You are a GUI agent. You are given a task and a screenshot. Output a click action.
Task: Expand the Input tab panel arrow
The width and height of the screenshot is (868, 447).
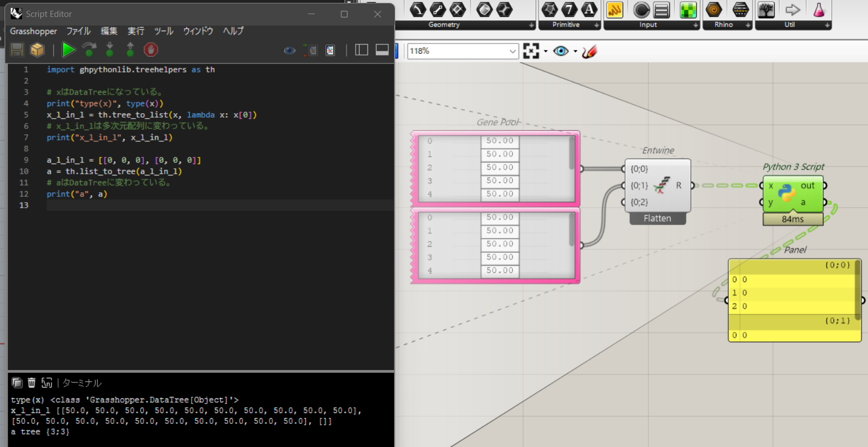point(696,25)
